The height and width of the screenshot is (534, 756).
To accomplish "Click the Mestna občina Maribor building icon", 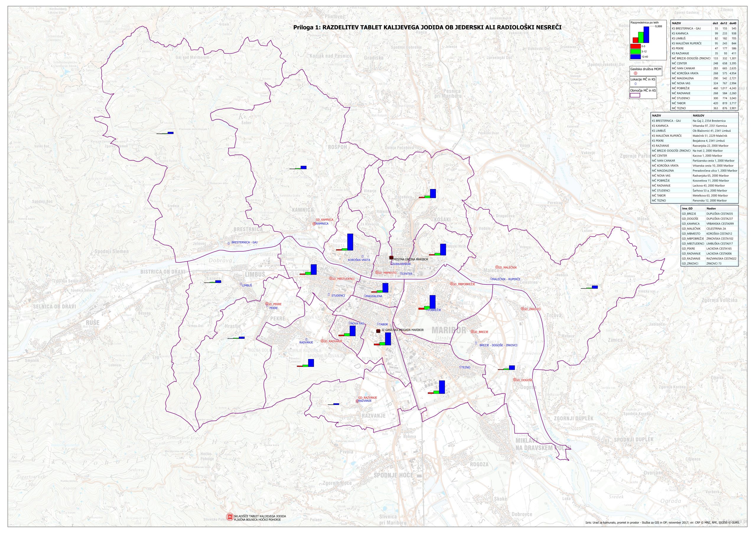I will pos(392,258).
